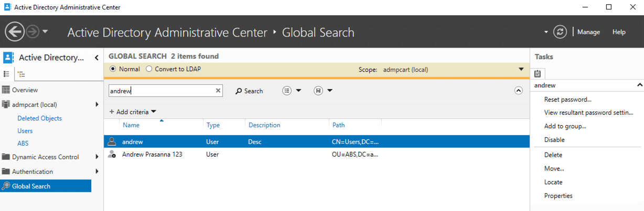Click the title bar application icon
644x211 pixels.
pyautogui.click(x=7, y=7)
